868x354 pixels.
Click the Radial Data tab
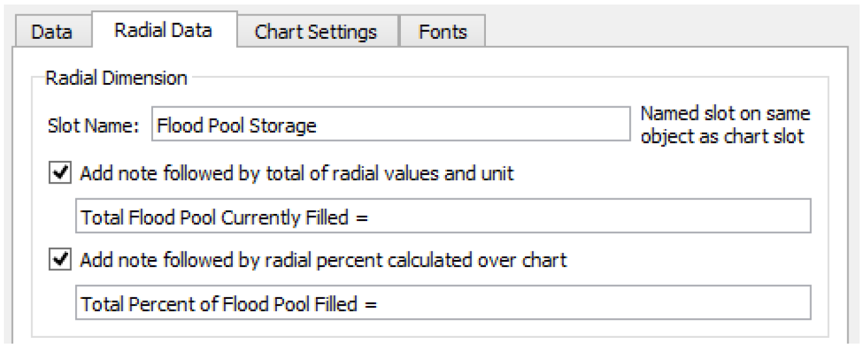point(163,30)
